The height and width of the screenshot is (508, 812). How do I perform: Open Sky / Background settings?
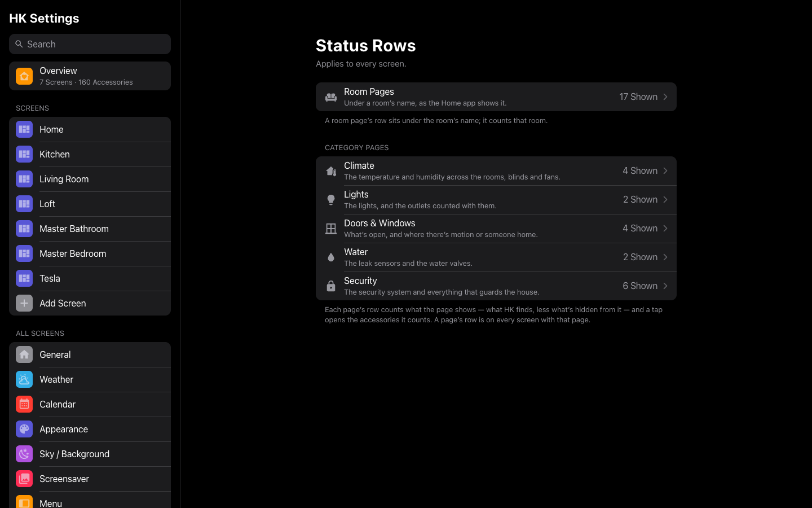point(90,454)
